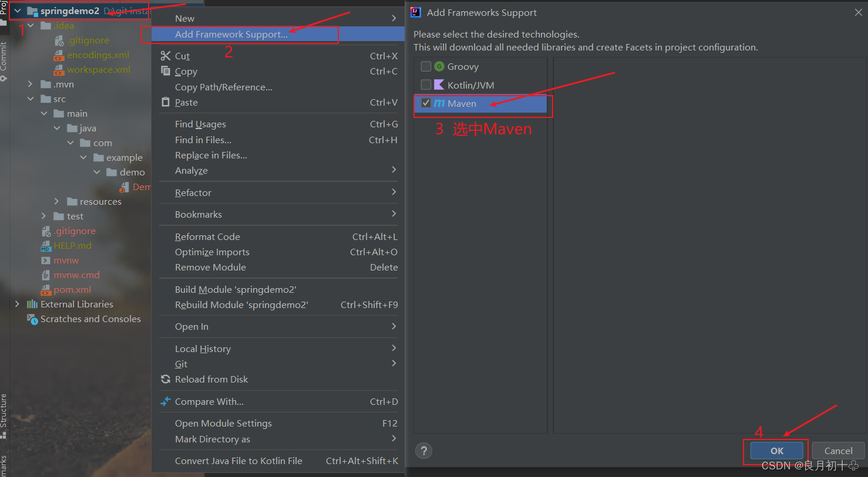Viewport: 868px width, 477px height.
Task: Expand the test folder
Action: point(44,216)
